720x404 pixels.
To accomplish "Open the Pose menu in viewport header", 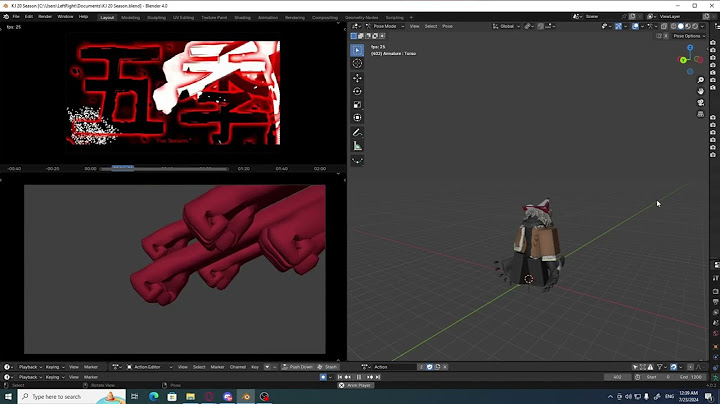I will [x=447, y=26].
